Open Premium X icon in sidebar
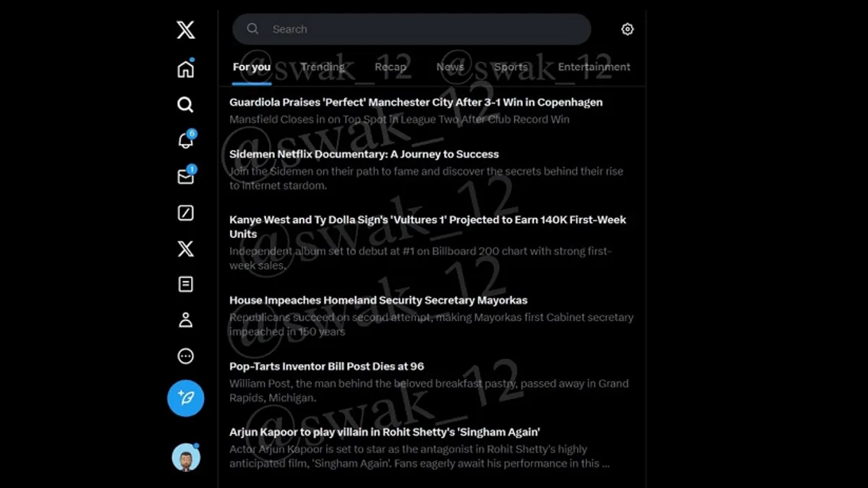This screenshot has width=868, height=488. (x=186, y=249)
